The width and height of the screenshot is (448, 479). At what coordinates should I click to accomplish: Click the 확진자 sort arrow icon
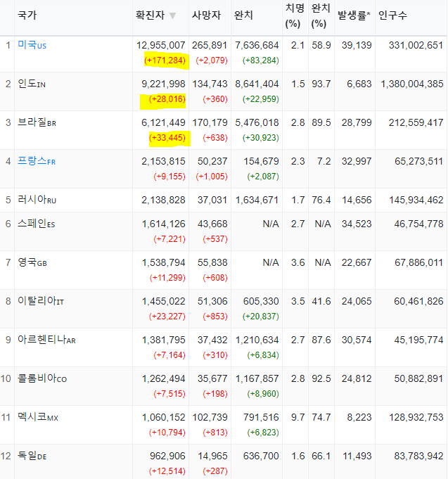tap(172, 15)
